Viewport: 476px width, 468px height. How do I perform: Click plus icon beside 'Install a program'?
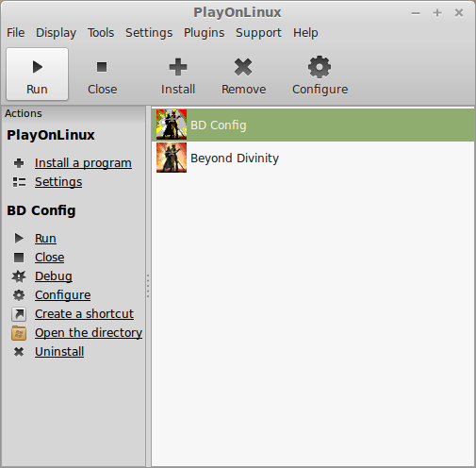click(x=19, y=163)
